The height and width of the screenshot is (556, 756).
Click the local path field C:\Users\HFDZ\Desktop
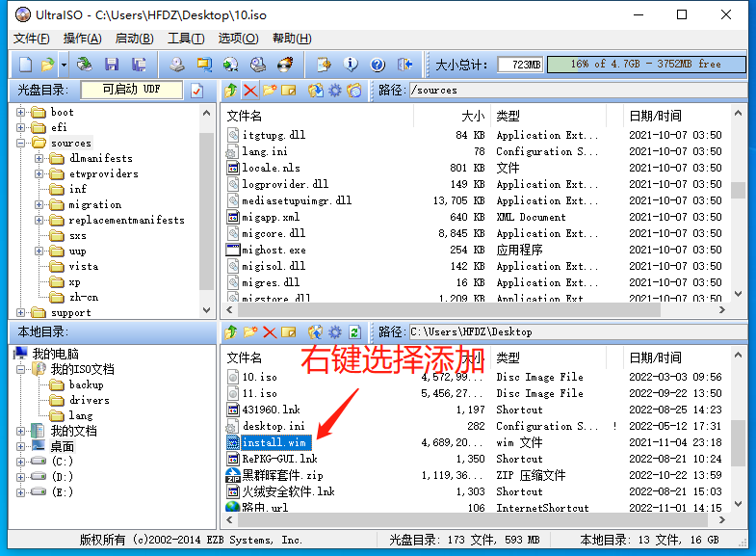pos(578,332)
